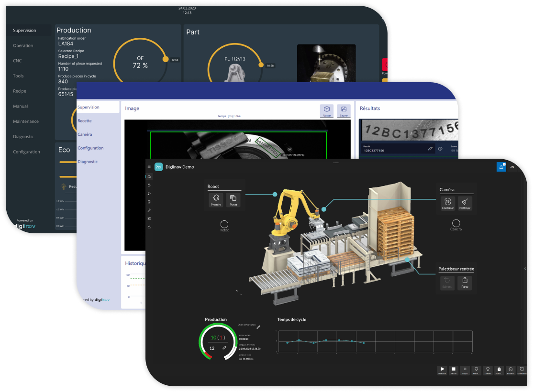Click the home icon in dark sidebar
Screen dimensions: 533x392
149,176
